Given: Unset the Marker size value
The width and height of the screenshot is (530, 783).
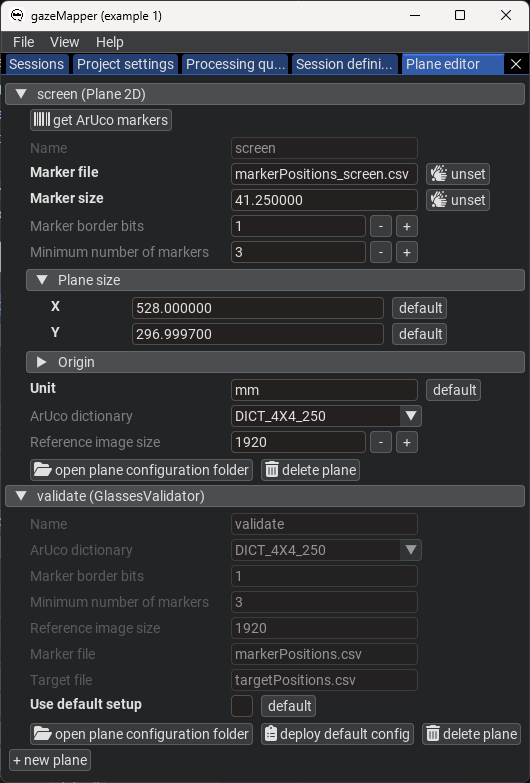Looking at the screenshot, I should [458, 200].
